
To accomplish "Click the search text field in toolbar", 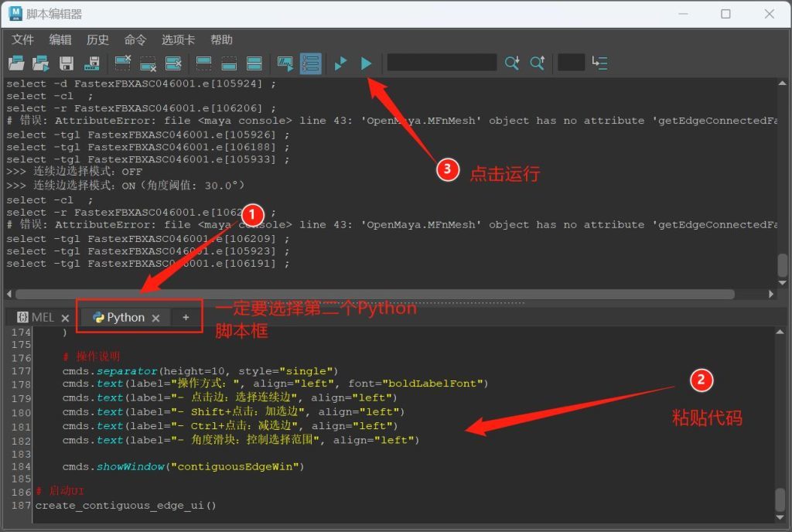I will (442, 63).
